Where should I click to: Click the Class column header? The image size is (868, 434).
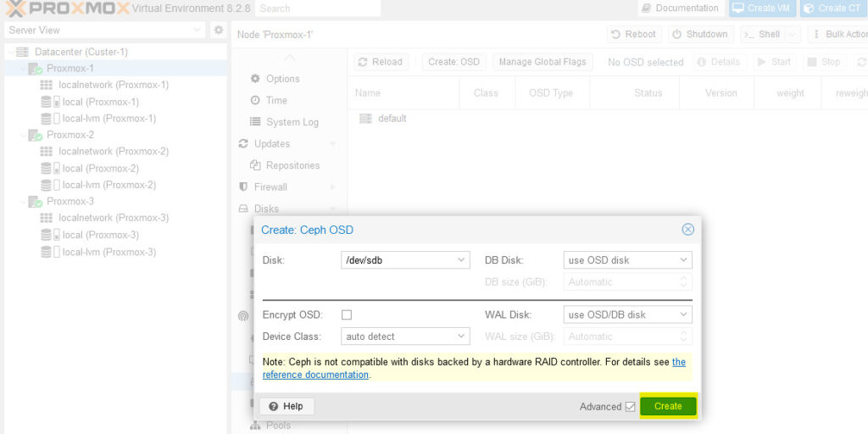(x=487, y=93)
